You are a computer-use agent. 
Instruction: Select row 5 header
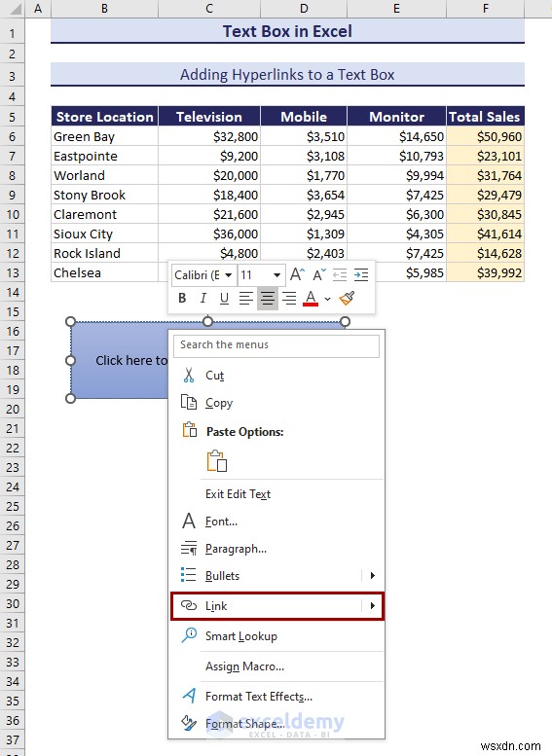[x=12, y=117]
